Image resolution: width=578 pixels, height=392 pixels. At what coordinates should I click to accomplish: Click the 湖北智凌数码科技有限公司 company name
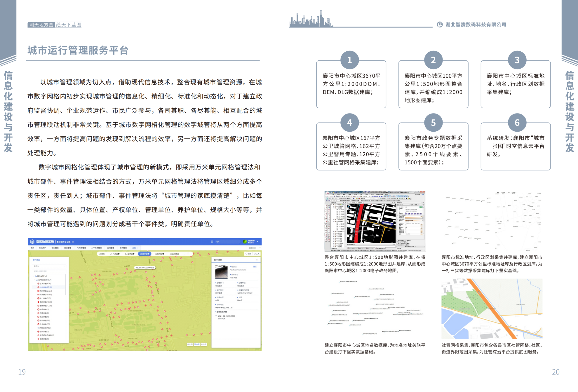pos(476,25)
